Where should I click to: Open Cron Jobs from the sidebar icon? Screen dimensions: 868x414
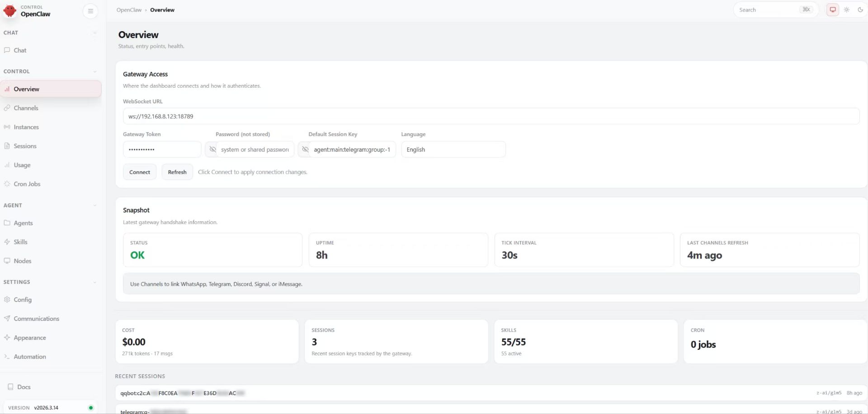pyautogui.click(x=7, y=184)
